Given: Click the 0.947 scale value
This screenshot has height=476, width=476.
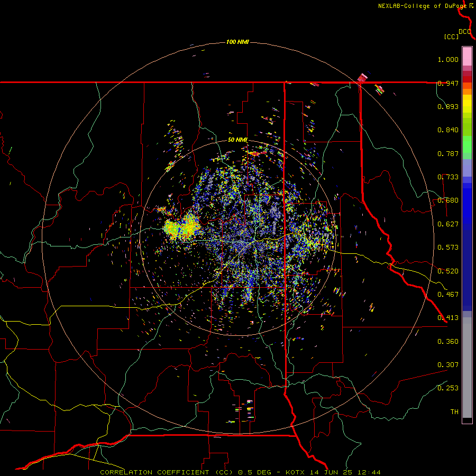Looking at the screenshot, I should click(x=448, y=83).
